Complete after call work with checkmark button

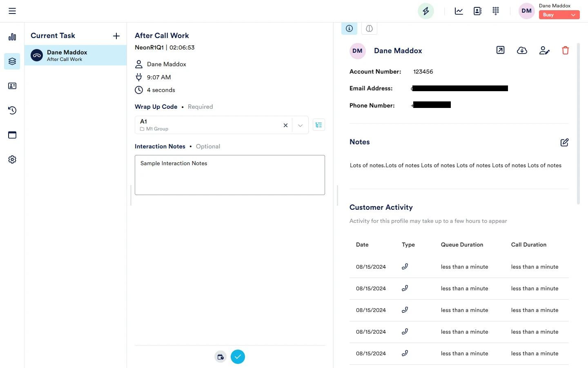(238, 357)
